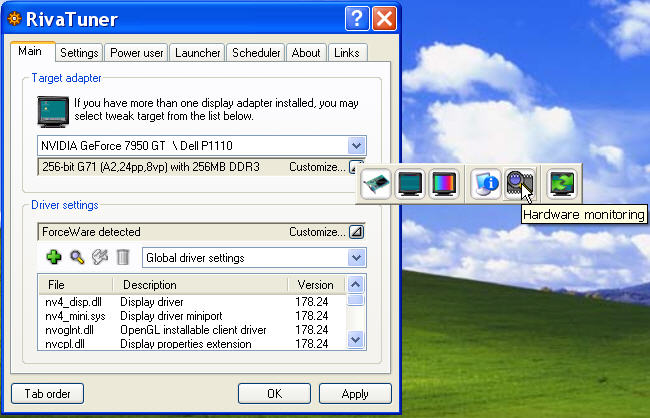Click the driver list scroll up arrow
This screenshot has width=650, height=418.
tap(356, 284)
